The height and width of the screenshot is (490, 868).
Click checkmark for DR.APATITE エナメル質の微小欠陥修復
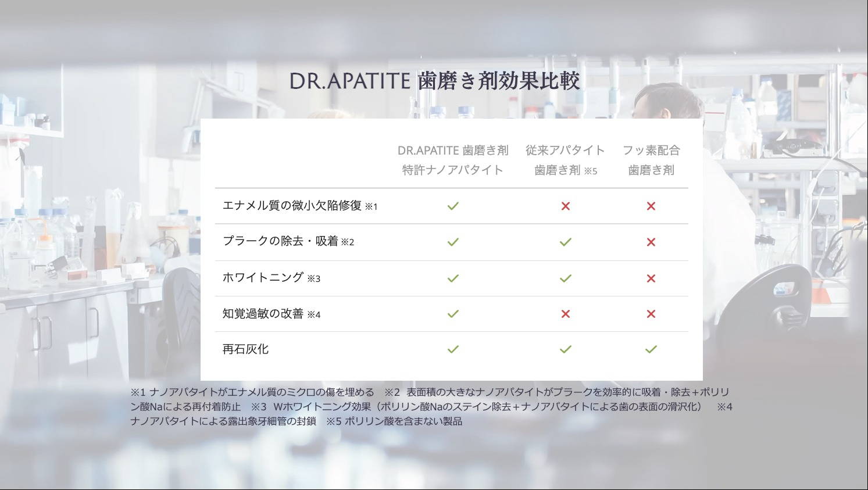pyautogui.click(x=453, y=206)
